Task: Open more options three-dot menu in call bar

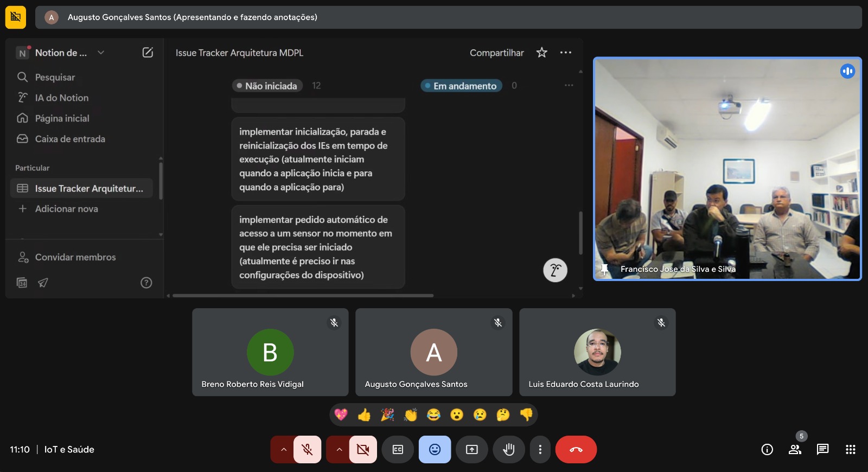Action: (540, 449)
